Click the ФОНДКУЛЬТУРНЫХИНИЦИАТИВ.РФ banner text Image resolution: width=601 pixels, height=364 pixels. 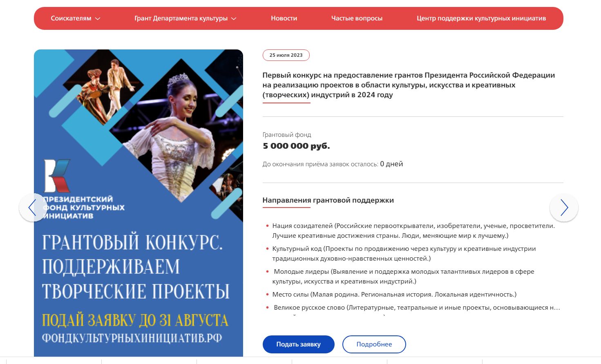click(x=132, y=338)
